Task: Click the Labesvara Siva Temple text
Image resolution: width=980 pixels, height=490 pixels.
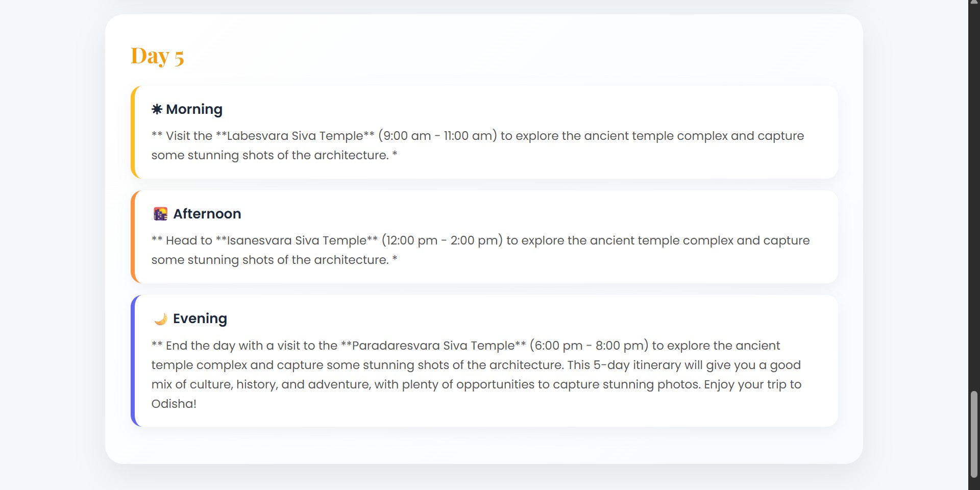Action: [295, 136]
